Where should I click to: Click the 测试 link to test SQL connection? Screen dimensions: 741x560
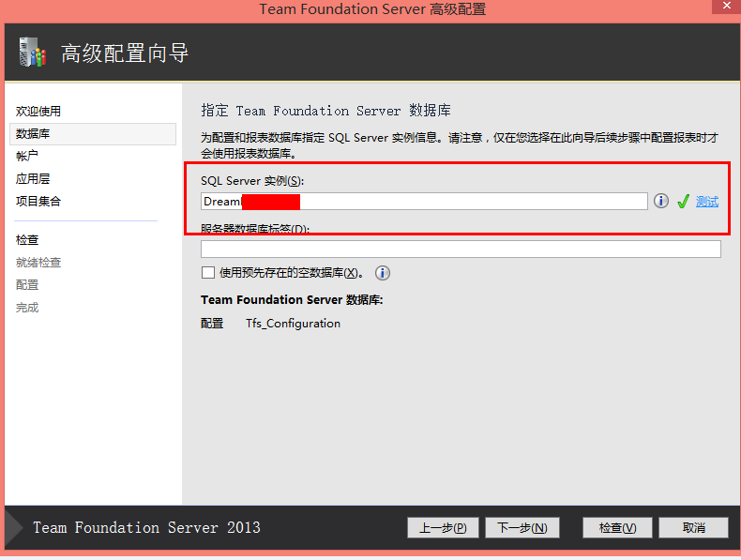[x=707, y=202]
